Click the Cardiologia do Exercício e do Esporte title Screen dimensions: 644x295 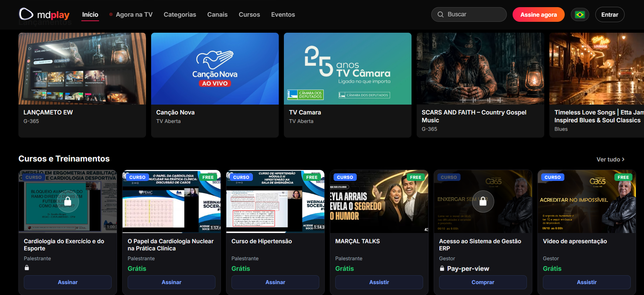click(64, 245)
